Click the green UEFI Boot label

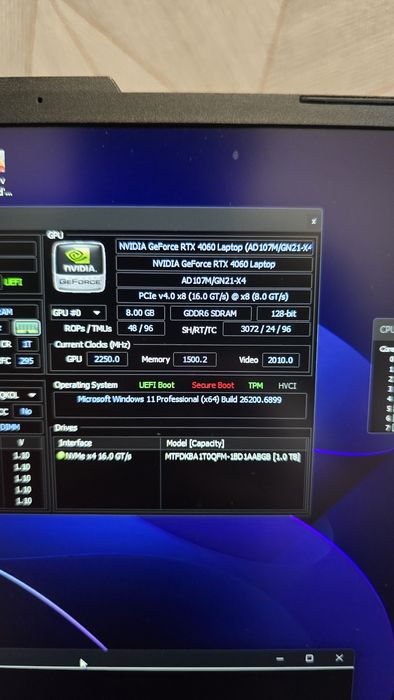pyautogui.click(x=157, y=385)
